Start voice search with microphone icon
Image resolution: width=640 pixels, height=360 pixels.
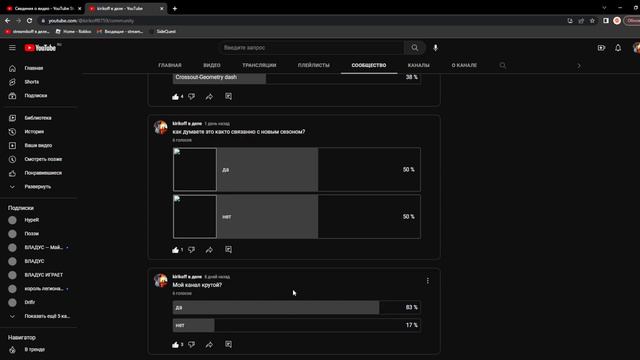[436, 48]
